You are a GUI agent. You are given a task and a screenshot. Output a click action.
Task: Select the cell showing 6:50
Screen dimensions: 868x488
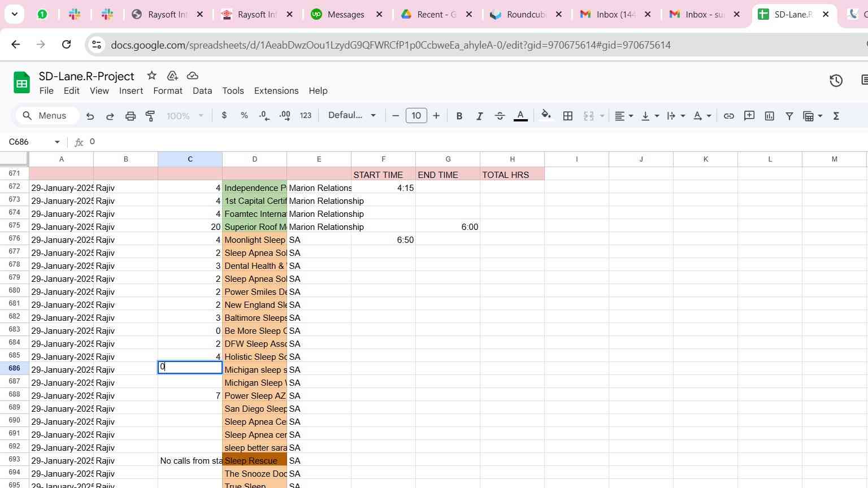point(383,239)
